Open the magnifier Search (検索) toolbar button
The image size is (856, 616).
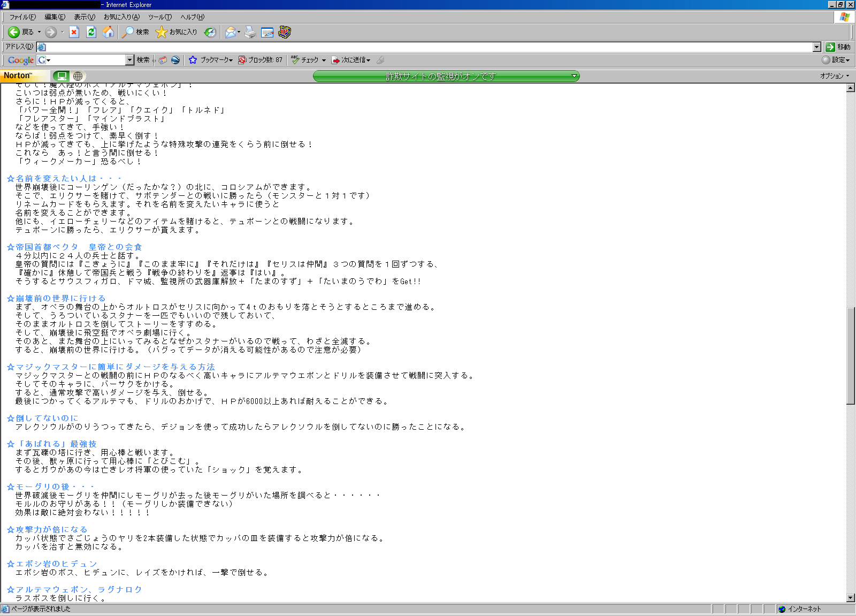click(x=135, y=32)
